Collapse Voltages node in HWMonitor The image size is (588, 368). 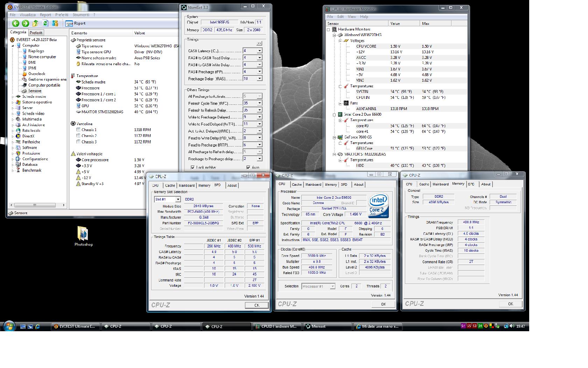pyautogui.click(x=340, y=41)
